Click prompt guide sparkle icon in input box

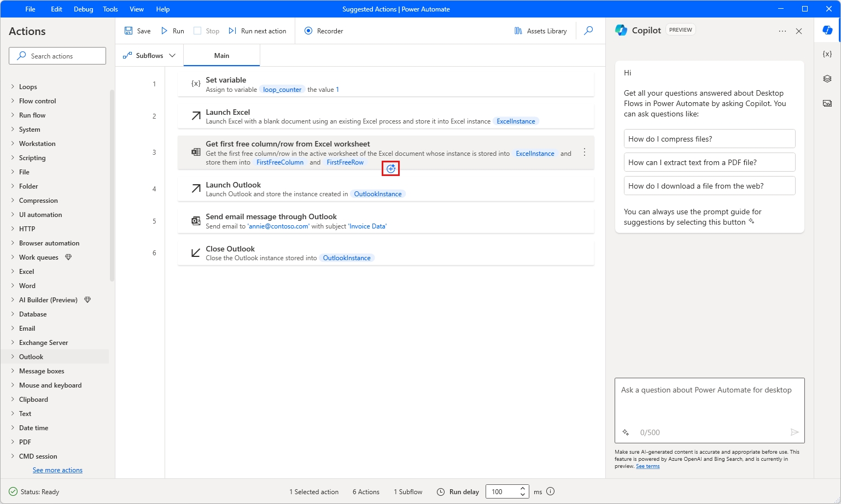point(626,432)
